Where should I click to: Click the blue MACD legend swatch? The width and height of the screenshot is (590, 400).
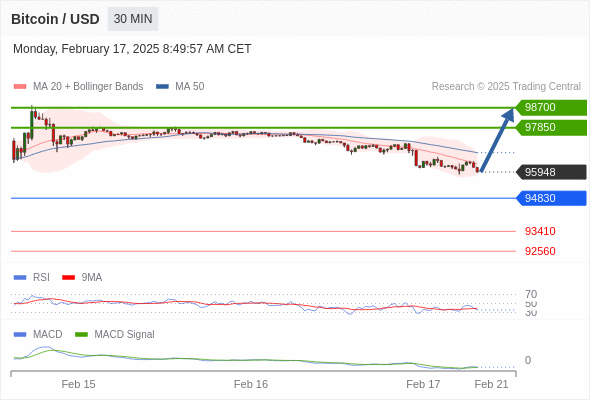tap(20, 335)
